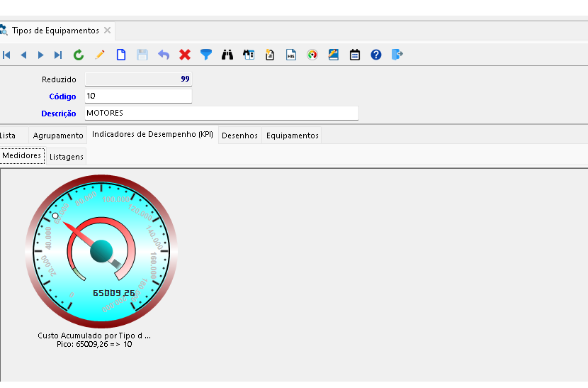This screenshot has width=588, height=388.
Task: Open the Desenhos tab
Action: pyautogui.click(x=239, y=135)
